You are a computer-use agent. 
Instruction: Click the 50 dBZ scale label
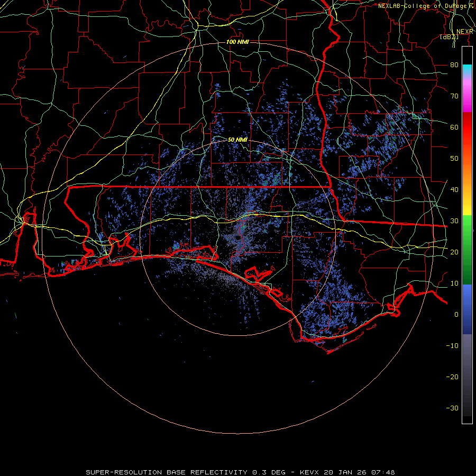454,159
